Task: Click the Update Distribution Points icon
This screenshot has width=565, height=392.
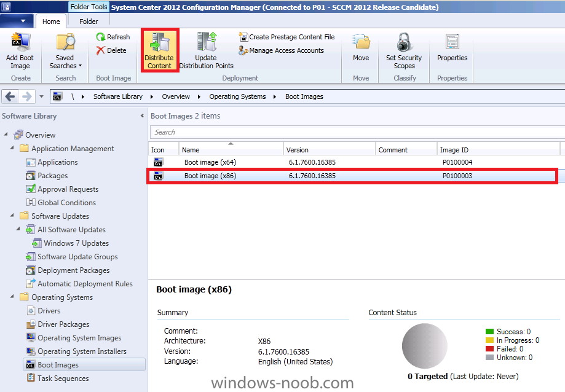Action: pyautogui.click(x=207, y=42)
